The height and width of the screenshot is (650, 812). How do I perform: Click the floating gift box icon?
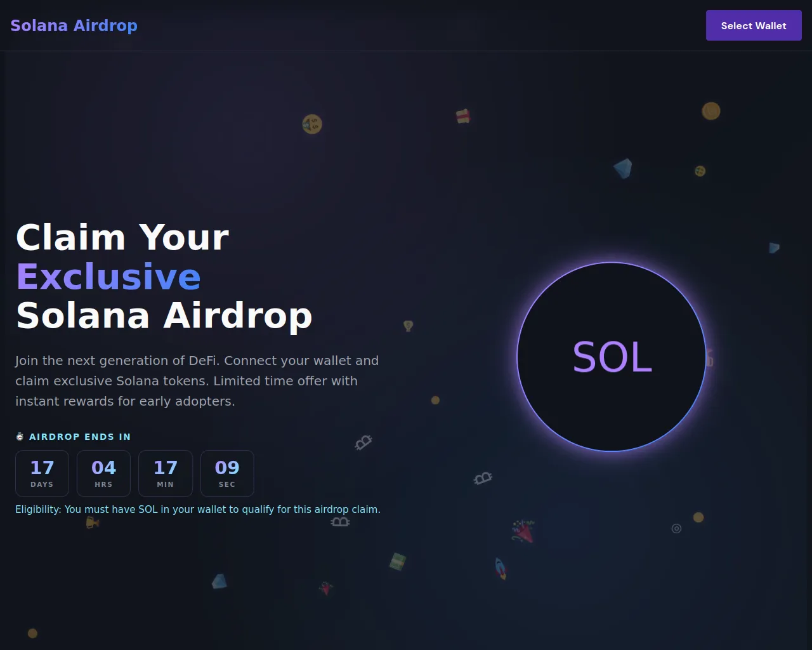tap(463, 116)
